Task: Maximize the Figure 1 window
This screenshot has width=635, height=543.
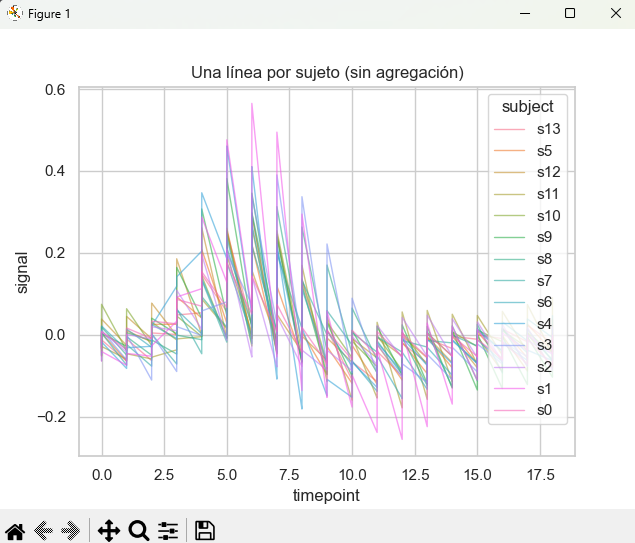Action: click(x=569, y=13)
